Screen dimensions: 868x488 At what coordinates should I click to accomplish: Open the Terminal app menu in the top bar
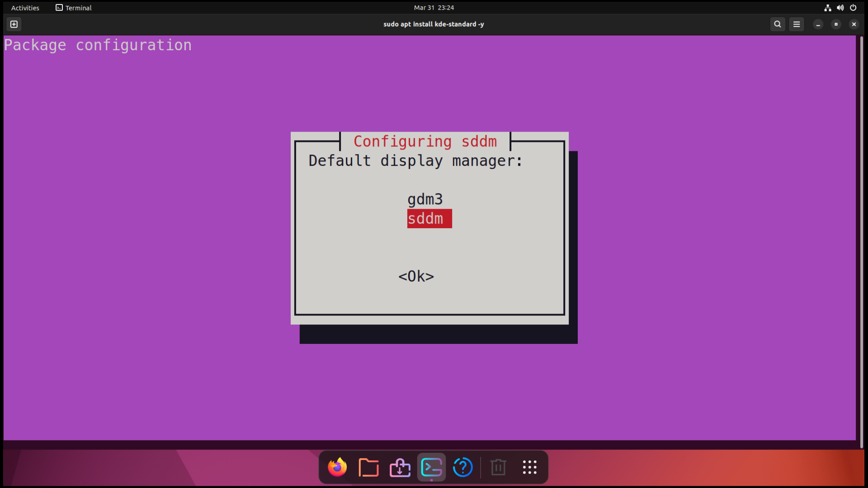tap(74, 8)
